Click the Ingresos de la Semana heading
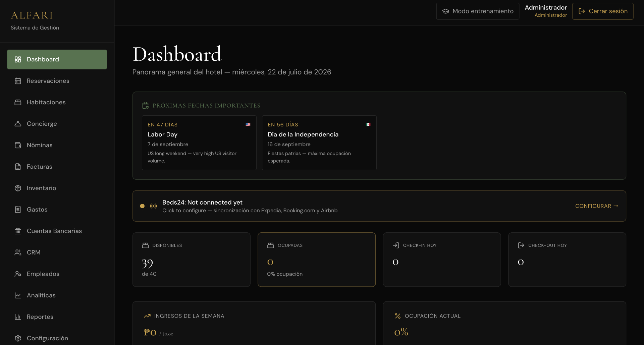 [189, 316]
